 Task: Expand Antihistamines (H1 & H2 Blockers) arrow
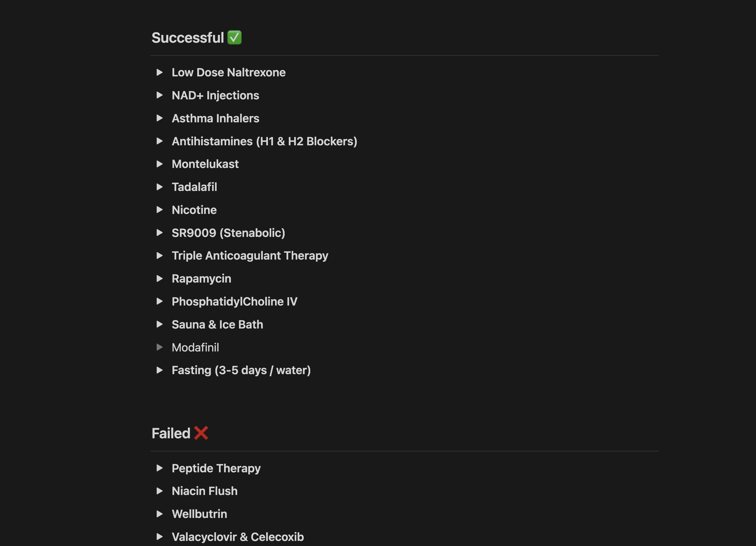click(160, 141)
